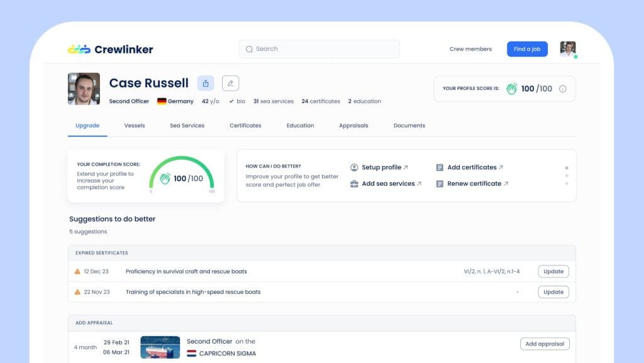Image resolution: width=644 pixels, height=363 pixels.
Task: Click the Find a job button
Action: (x=527, y=49)
